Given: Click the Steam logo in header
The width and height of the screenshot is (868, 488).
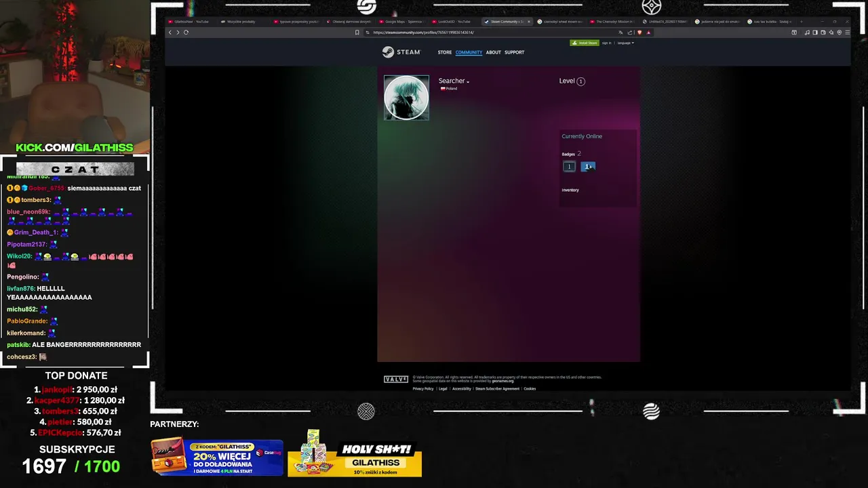Looking at the screenshot, I should 401,52.
